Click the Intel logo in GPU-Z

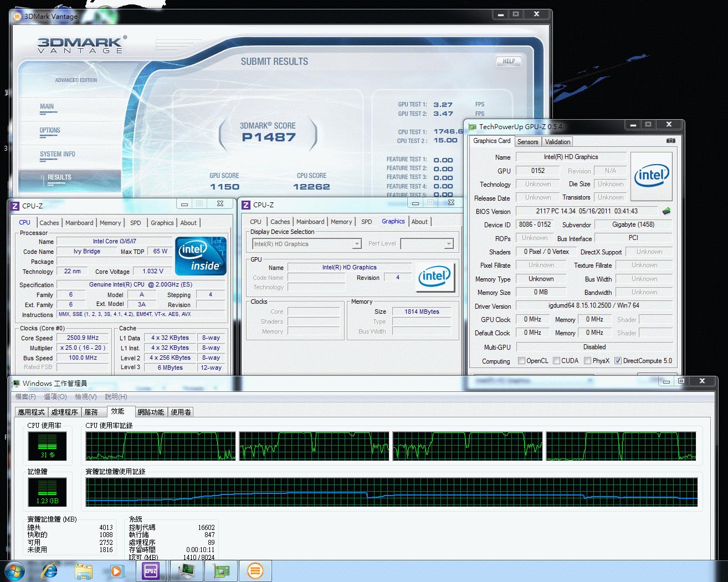pos(652,176)
